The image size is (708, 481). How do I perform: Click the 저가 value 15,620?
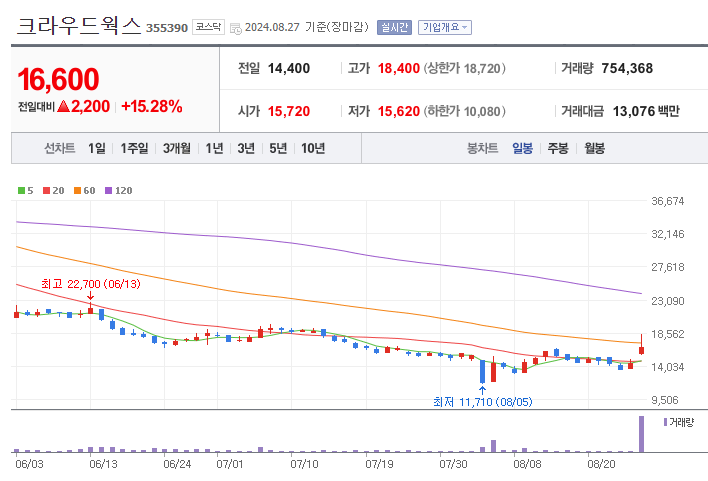point(399,111)
